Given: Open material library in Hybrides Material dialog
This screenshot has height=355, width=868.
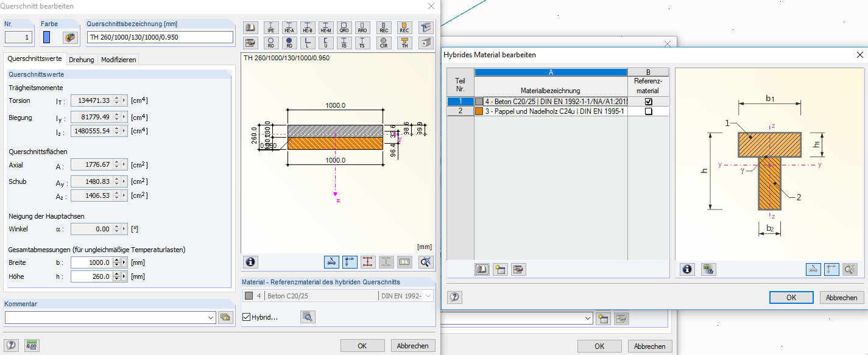Looking at the screenshot, I should 482,269.
